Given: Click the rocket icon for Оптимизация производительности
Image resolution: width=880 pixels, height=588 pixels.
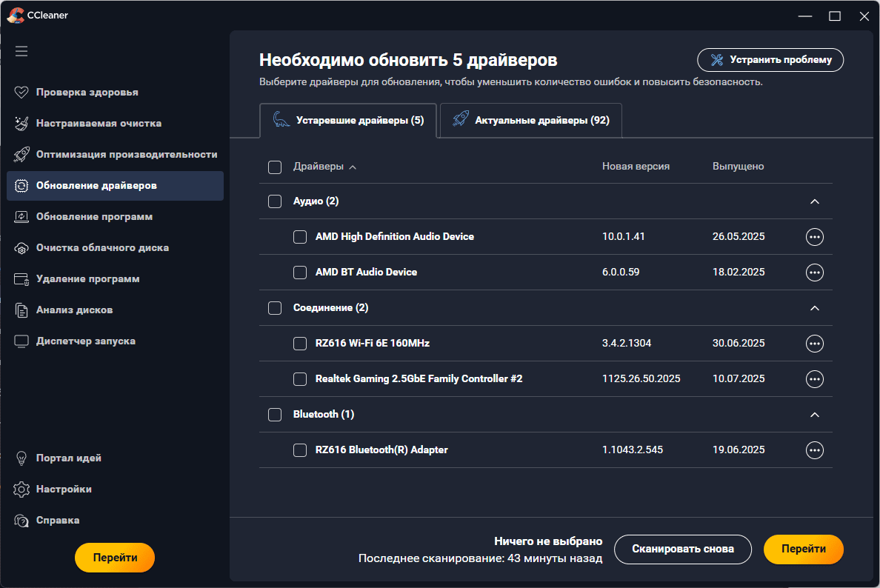Looking at the screenshot, I should (x=21, y=154).
